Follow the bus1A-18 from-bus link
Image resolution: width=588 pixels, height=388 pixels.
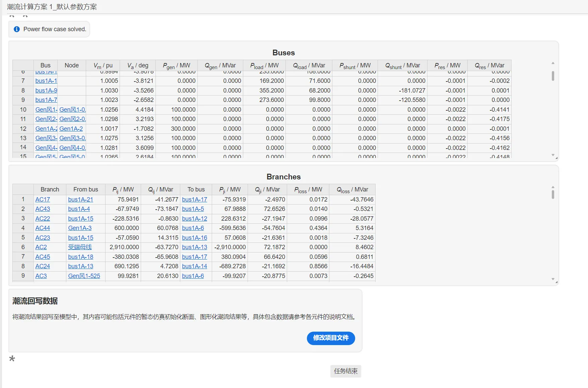pos(80,257)
